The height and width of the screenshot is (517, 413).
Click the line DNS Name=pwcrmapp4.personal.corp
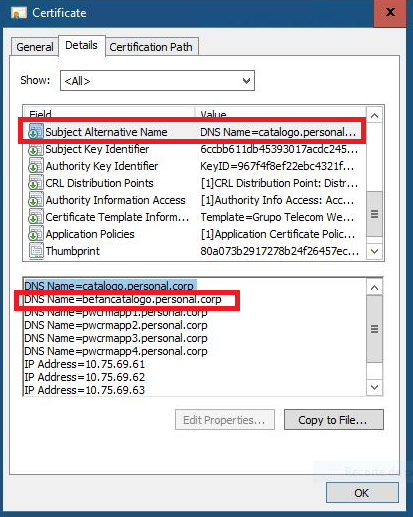116,351
